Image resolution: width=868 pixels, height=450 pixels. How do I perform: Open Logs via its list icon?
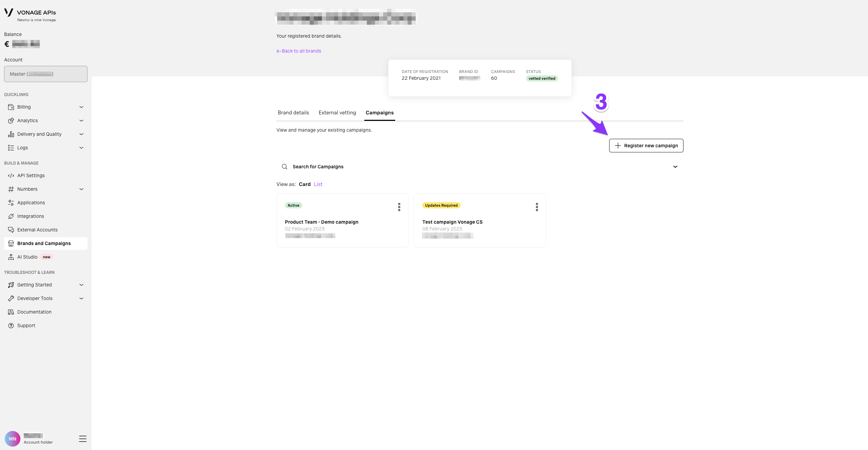pos(11,147)
